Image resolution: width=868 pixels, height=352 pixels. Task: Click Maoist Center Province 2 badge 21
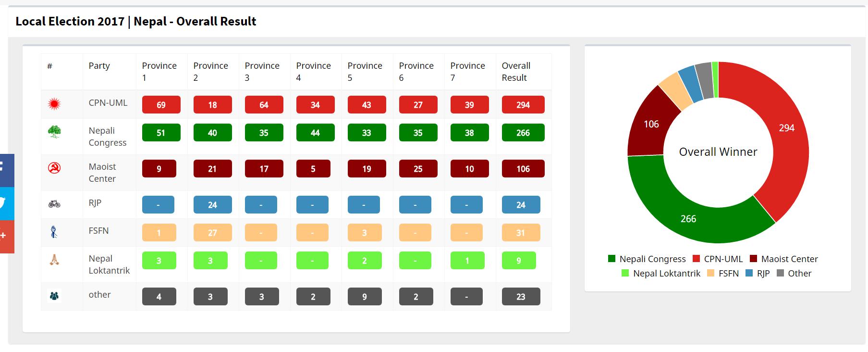tap(212, 169)
